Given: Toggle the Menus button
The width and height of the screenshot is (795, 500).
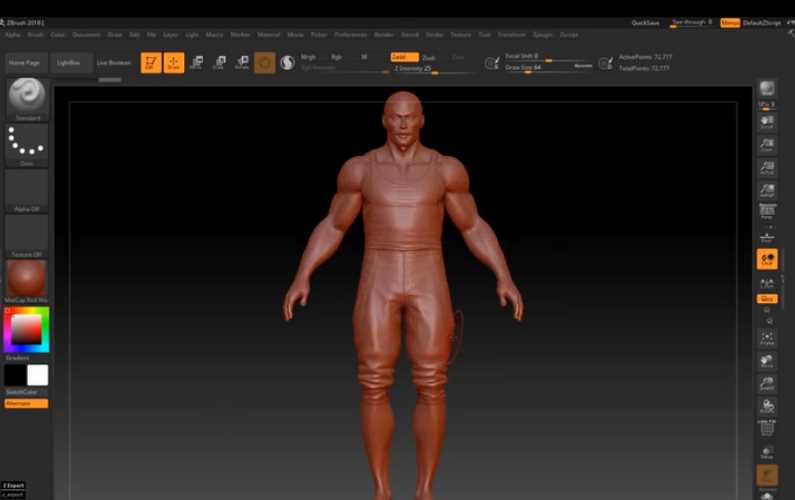Looking at the screenshot, I should point(730,23).
